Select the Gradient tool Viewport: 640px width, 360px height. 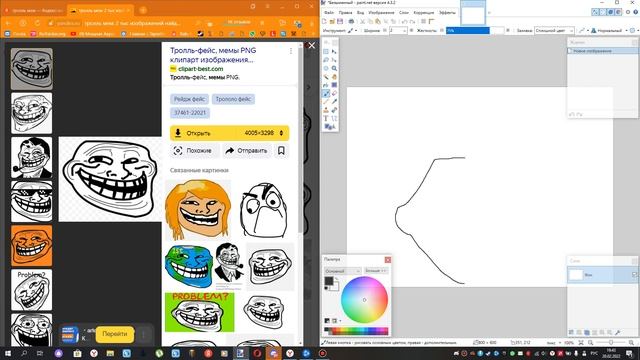click(334, 85)
